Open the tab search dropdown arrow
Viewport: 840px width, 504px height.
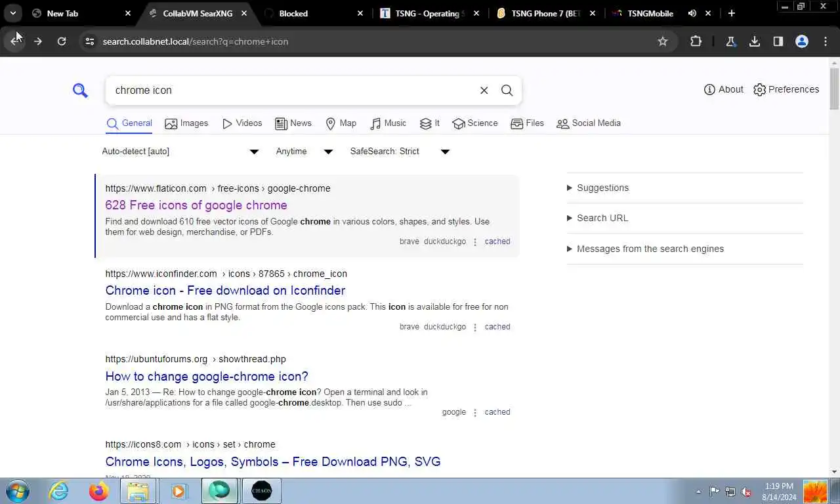click(13, 13)
